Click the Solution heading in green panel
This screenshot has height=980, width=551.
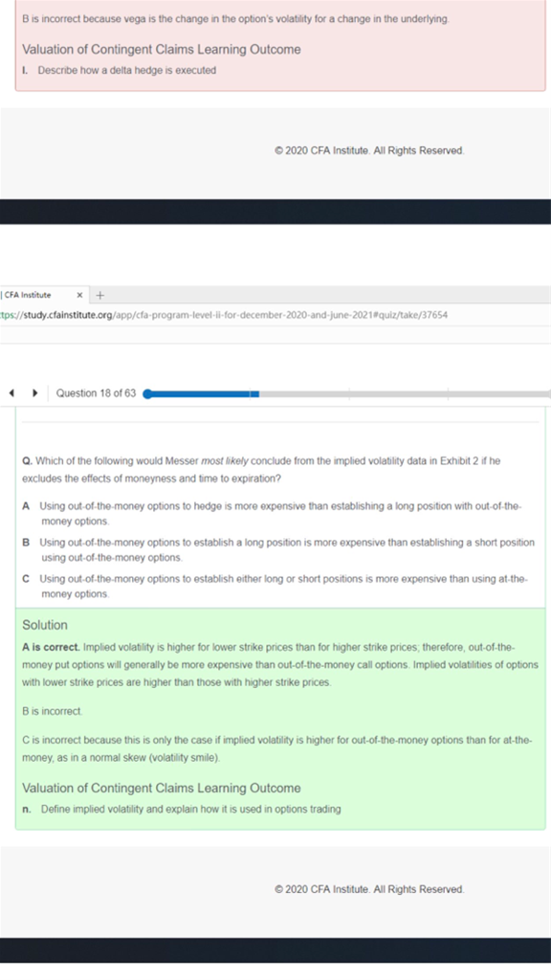point(45,625)
